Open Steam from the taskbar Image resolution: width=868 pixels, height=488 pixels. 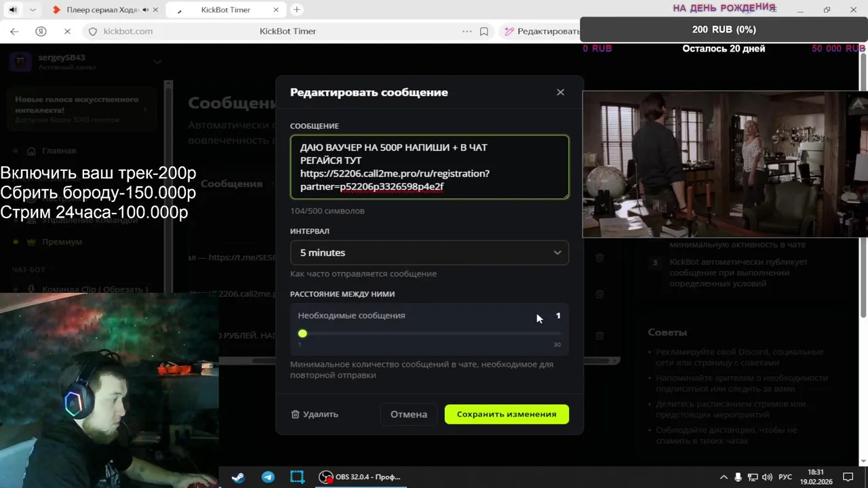(238, 477)
